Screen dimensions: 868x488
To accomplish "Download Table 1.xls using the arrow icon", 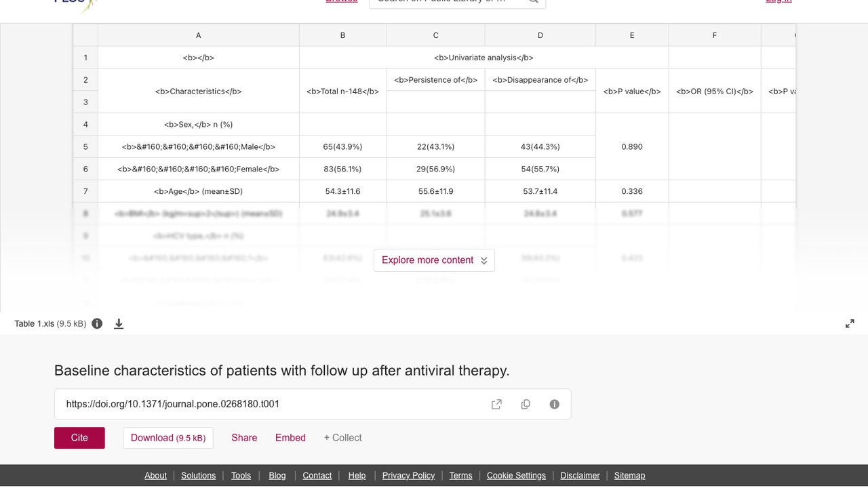I will coord(119,324).
